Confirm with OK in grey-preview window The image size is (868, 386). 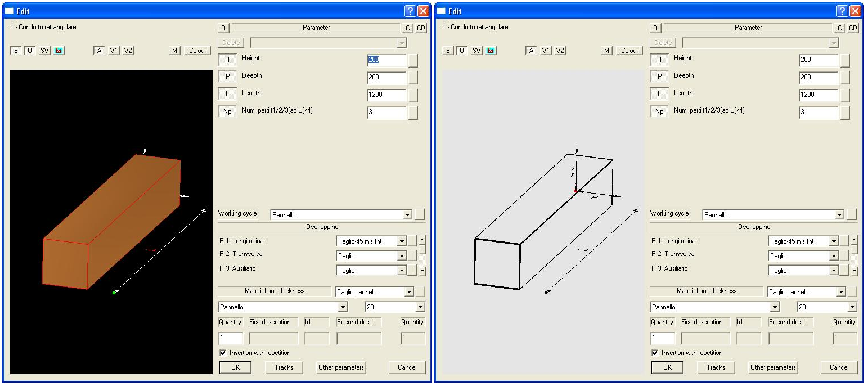[x=667, y=367]
